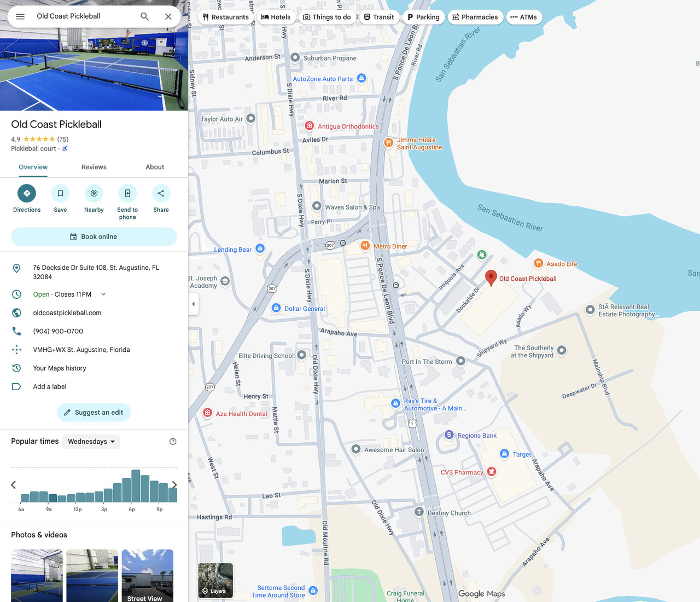The width and height of the screenshot is (700, 602).
Task: Click Elite Driving School marker
Action: (301, 355)
